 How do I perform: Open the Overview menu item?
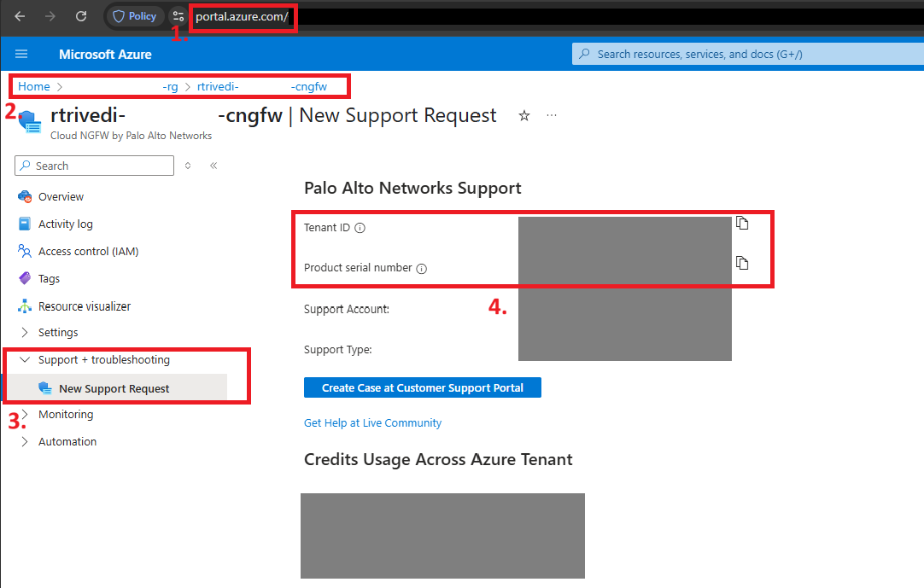coord(61,197)
